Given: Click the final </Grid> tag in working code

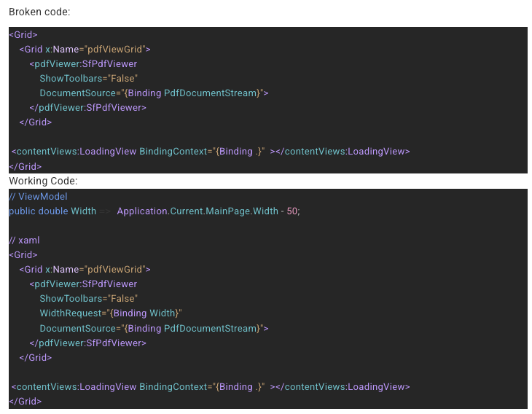Looking at the screenshot, I should [x=26, y=402].
